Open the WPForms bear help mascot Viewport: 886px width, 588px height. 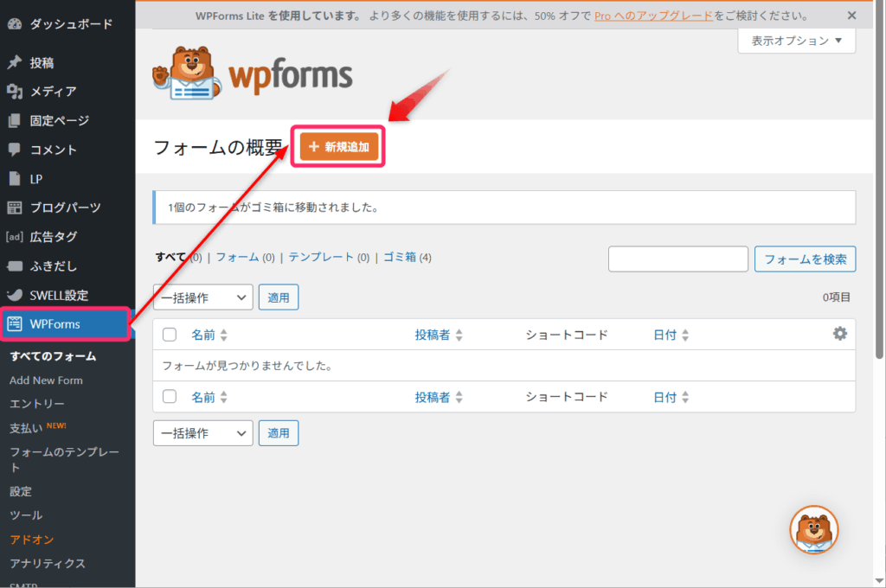click(813, 530)
